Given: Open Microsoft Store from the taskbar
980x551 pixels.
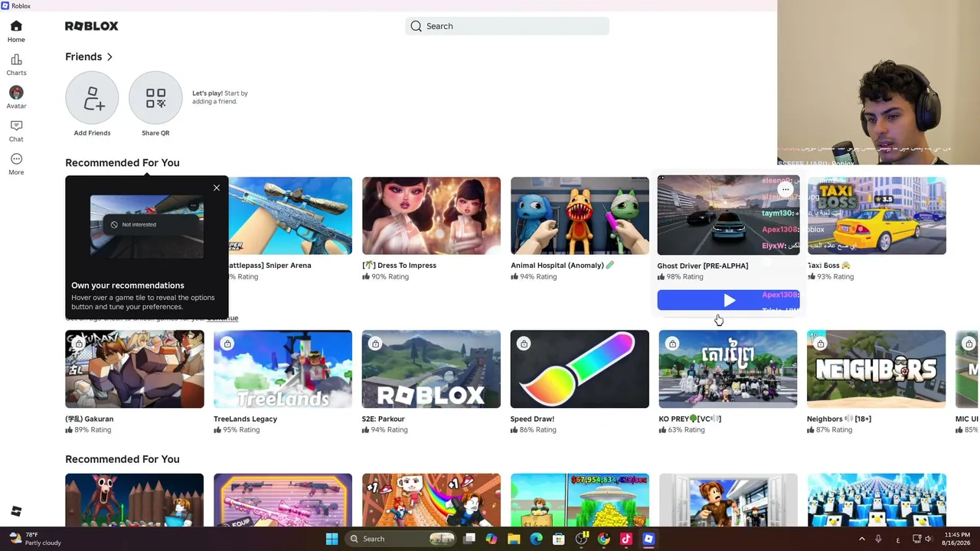Looking at the screenshot, I should [x=559, y=539].
